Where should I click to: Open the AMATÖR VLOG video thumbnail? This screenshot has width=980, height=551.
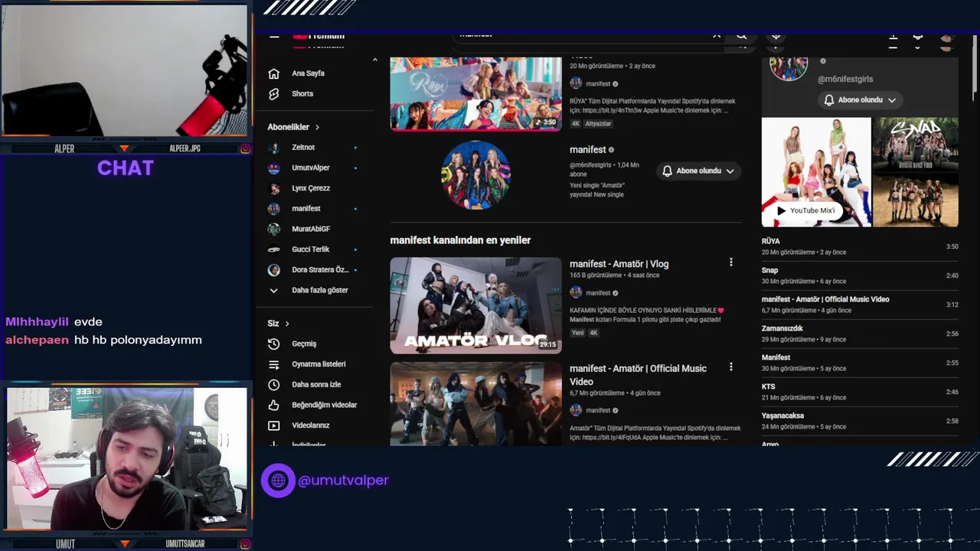coord(475,305)
